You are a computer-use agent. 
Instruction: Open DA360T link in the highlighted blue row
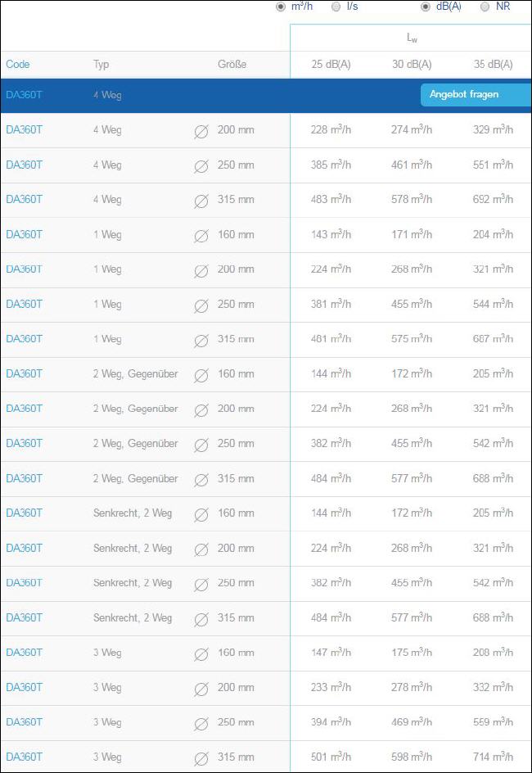(x=24, y=95)
